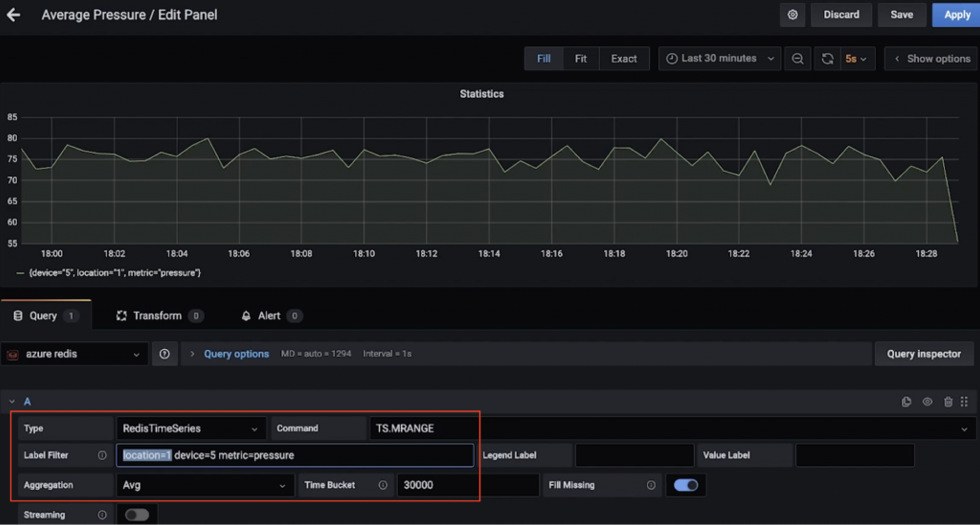Open the Last 30 minutes time picker
Screen dimensions: 980x525
click(719, 59)
